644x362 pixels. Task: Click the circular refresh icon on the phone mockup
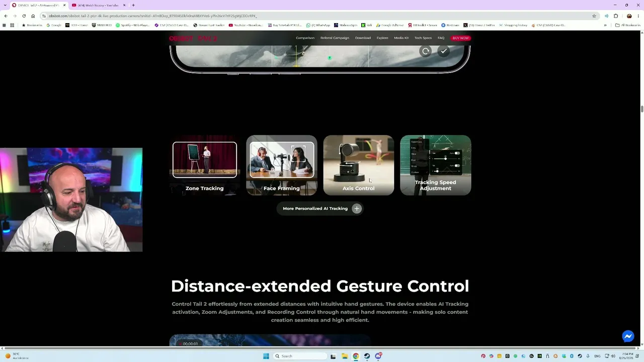click(426, 51)
